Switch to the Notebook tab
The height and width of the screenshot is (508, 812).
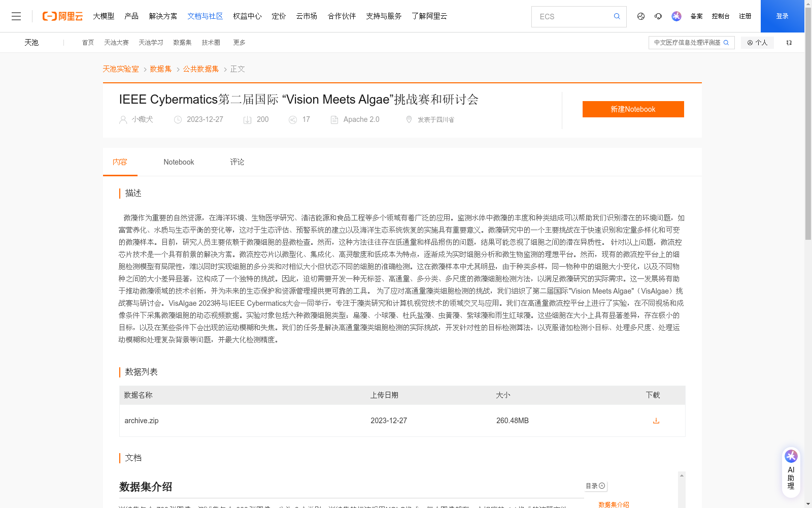(179, 162)
